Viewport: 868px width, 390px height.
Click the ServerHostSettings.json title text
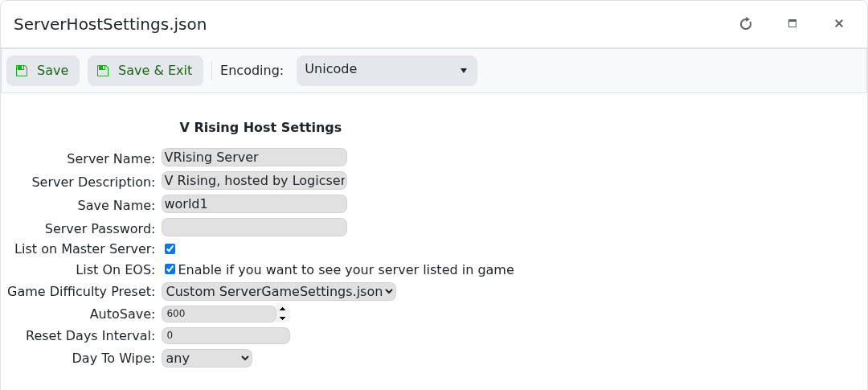click(110, 24)
